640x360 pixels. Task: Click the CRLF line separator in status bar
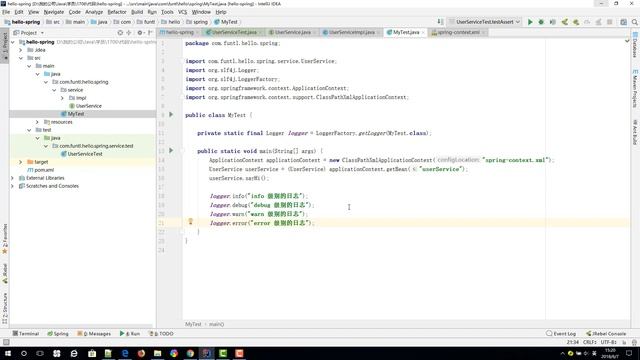[x=590, y=342]
